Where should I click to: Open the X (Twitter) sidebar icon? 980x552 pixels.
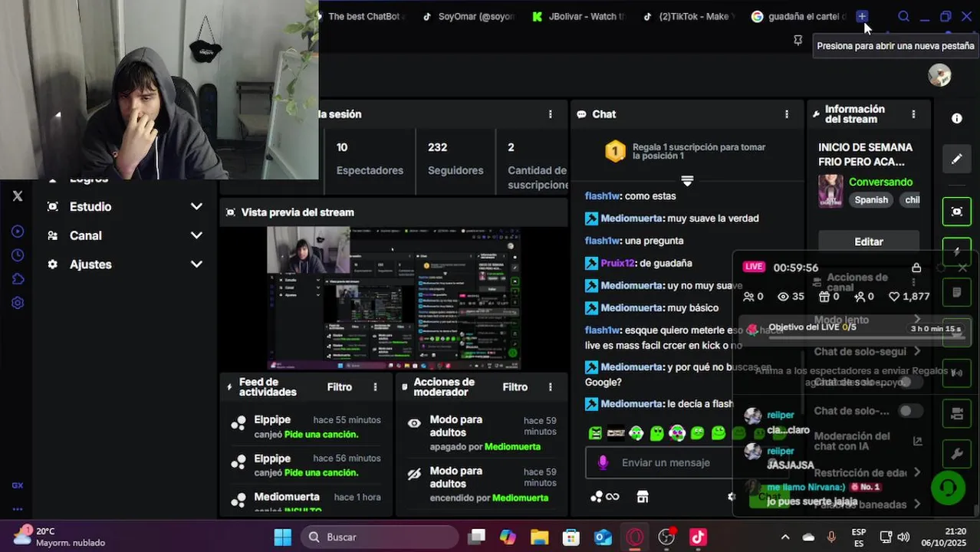pyautogui.click(x=18, y=196)
